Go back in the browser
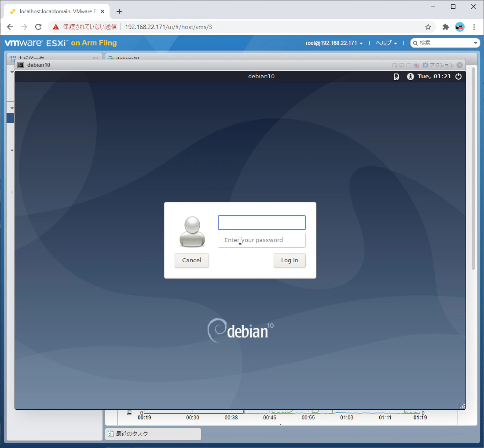 click(x=10, y=27)
